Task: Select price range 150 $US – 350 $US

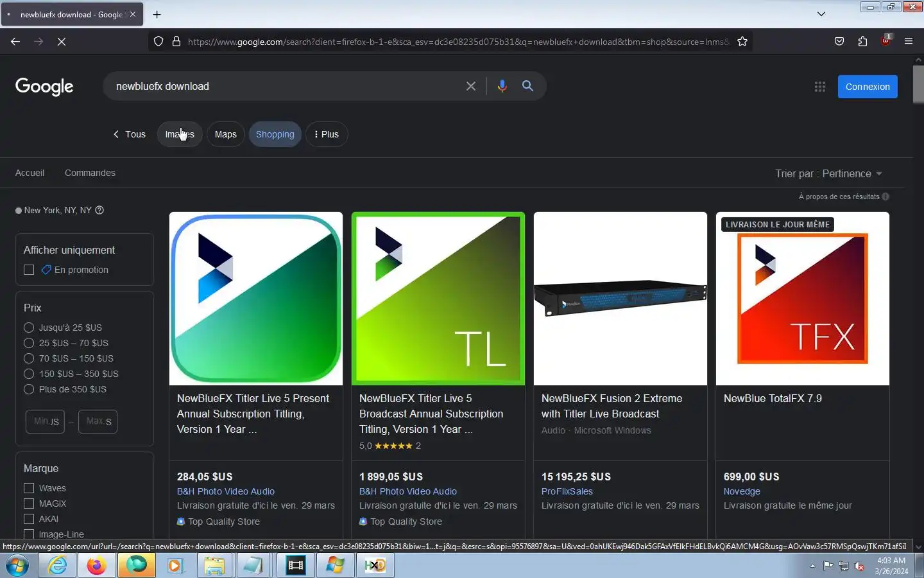Action: (x=29, y=374)
